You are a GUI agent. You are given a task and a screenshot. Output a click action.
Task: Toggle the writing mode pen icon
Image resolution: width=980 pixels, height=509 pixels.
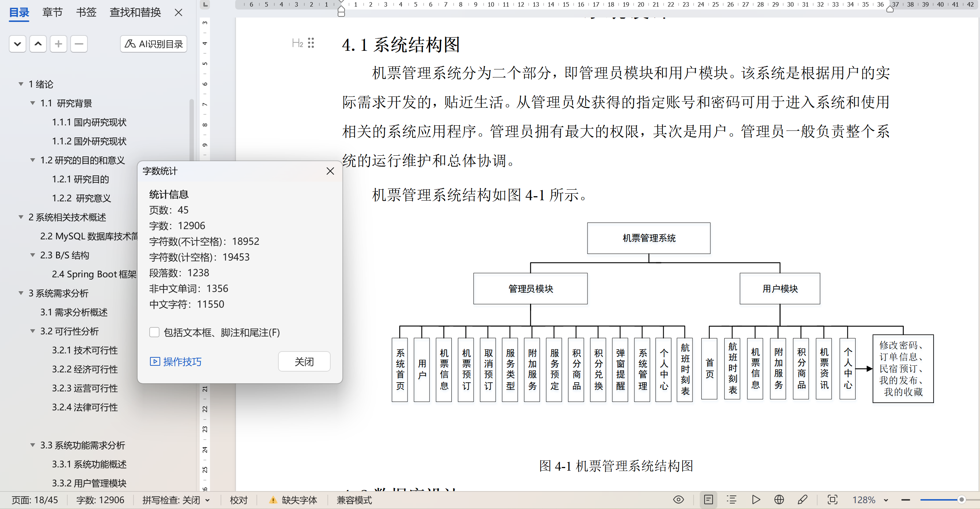tap(802, 499)
